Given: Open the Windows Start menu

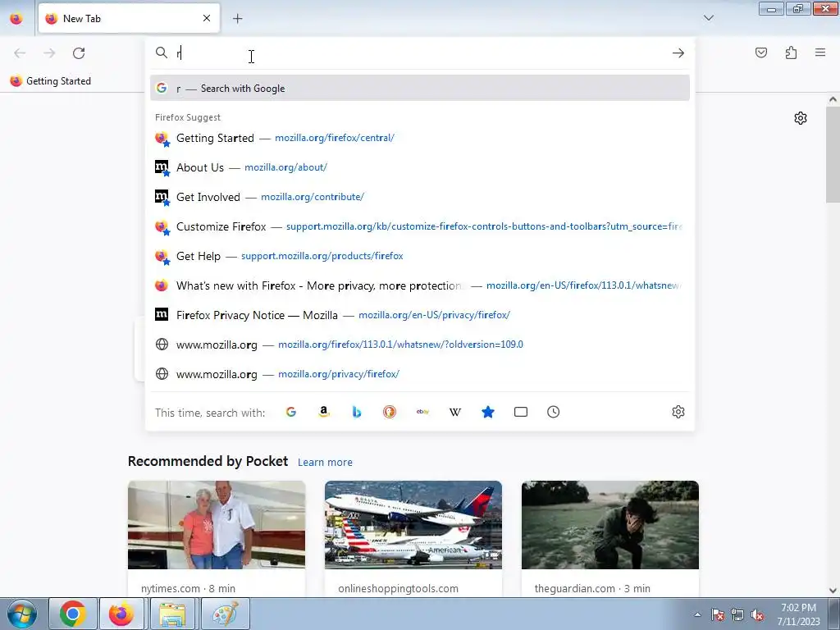Looking at the screenshot, I should 22,614.
